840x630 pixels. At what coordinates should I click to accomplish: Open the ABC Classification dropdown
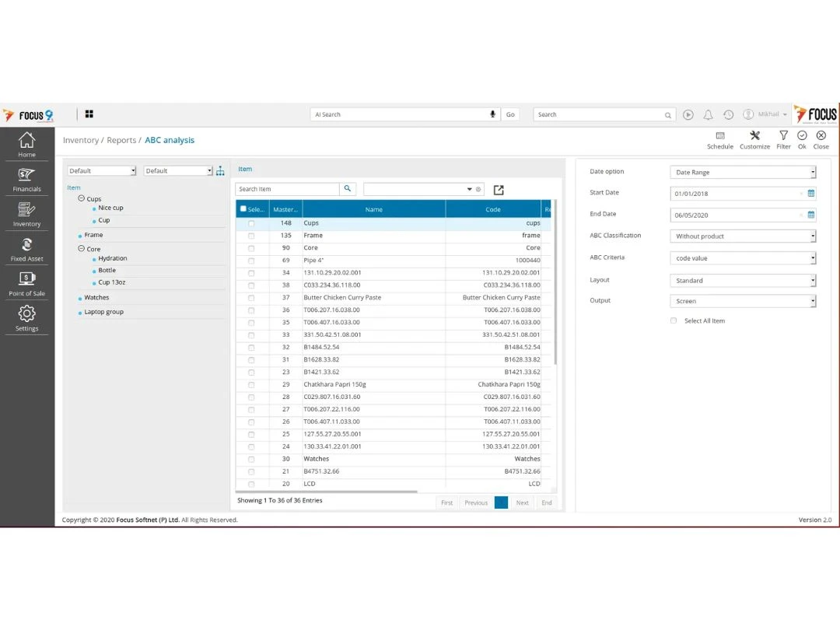coord(742,236)
